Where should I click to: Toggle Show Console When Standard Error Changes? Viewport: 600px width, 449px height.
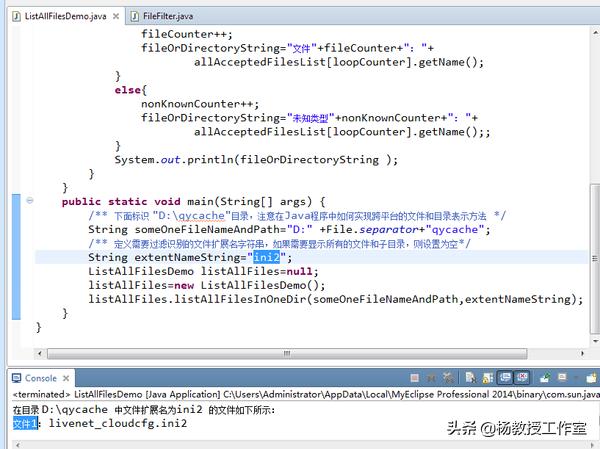[x=522, y=378]
